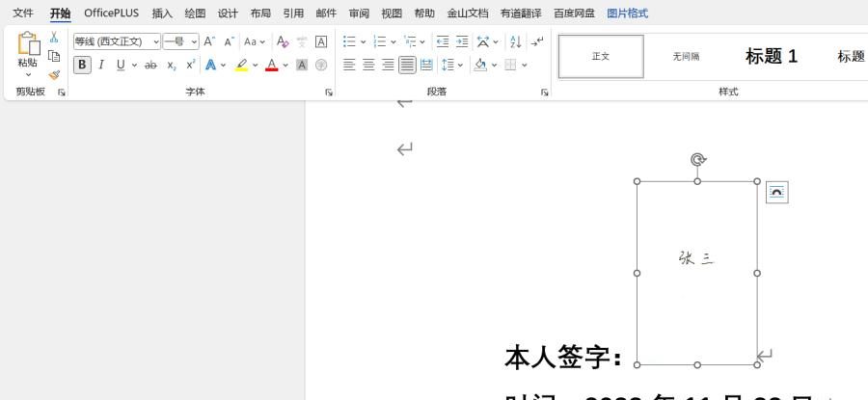Open the font name dropdown

pos(155,41)
